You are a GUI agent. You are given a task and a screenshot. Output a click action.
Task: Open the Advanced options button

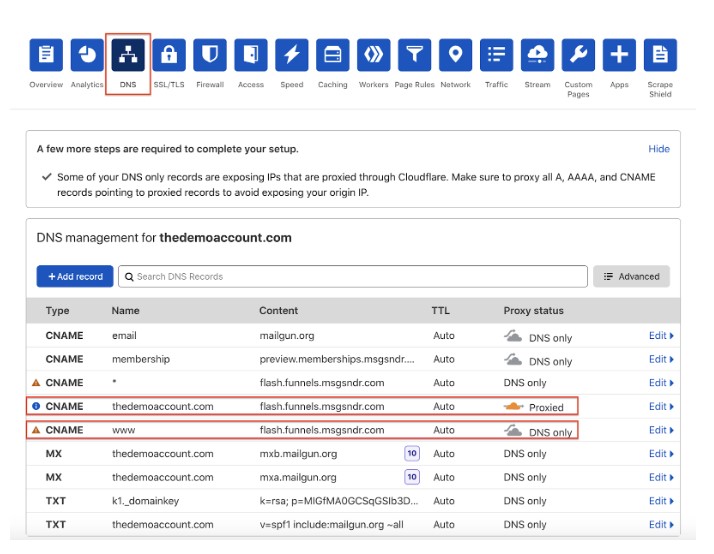pyautogui.click(x=631, y=276)
